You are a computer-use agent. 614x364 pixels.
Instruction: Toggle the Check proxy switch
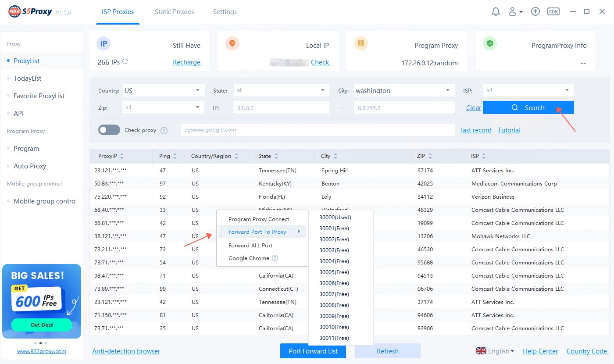point(109,130)
